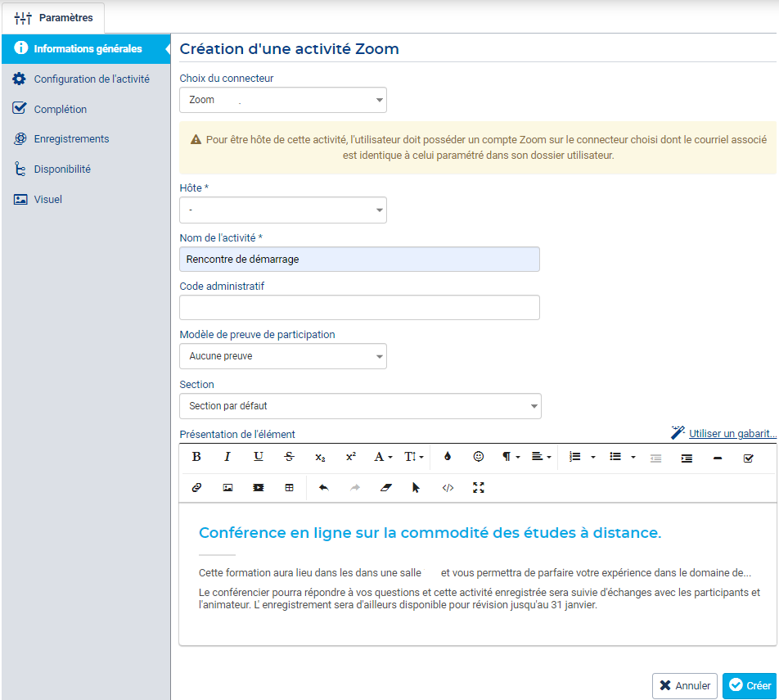Open the Disponibilité section
The height and width of the screenshot is (700, 779).
tap(86, 169)
